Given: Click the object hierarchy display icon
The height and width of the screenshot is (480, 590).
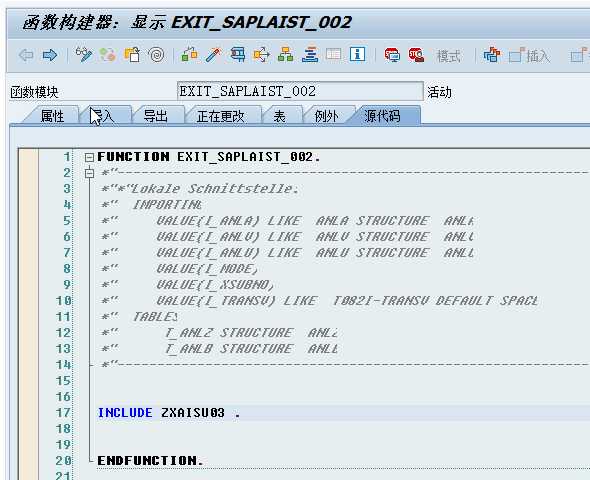Looking at the screenshot, I should tap(286, 55).
